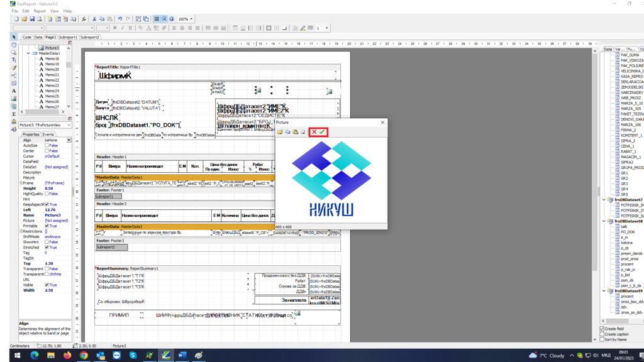This screenshot has width=644, height=362.
Task: Open report file from toolbar
Action: click(x=25, y=19)
